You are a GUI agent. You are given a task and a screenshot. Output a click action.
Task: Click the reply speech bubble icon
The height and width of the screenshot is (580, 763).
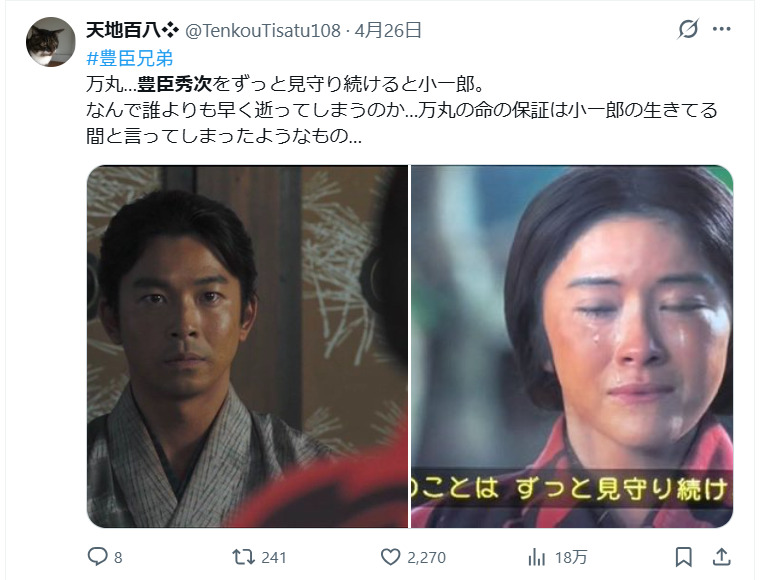[97, 556]
